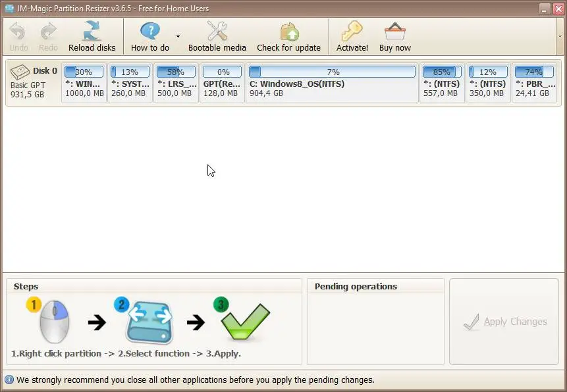The height and width of the screenshot is (392, 567).
Task: Select the (NTFS) 350,0 MB partition
Action: coord(488,83)
